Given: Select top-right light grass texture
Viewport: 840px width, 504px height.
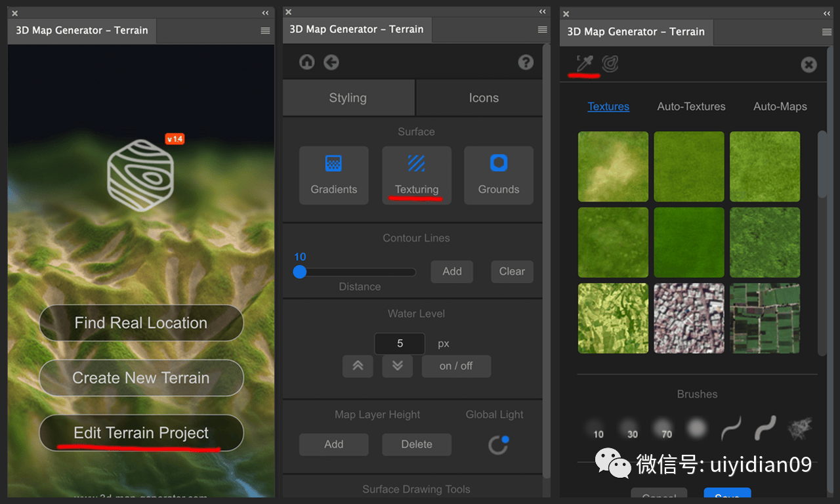Looking at the screenshot, I should [x=765, y=167].
